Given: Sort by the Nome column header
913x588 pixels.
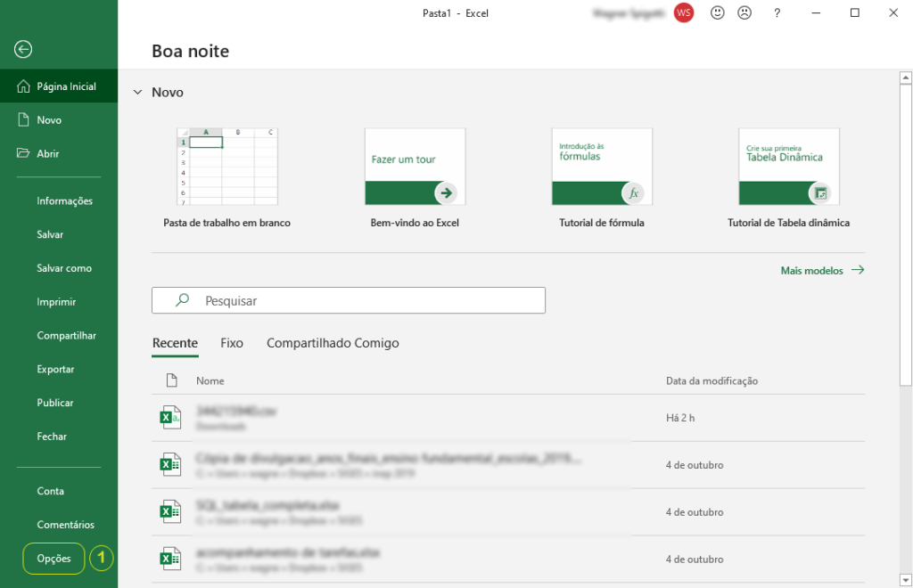Looking at the screenshot, I should [210, 381].
